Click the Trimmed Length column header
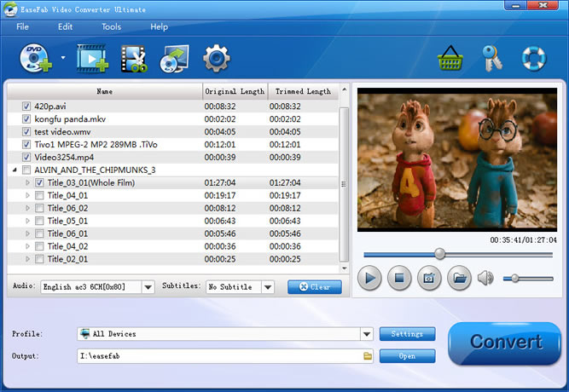The height and width of the screenshot is (392, 569). (x=303, y=91)
